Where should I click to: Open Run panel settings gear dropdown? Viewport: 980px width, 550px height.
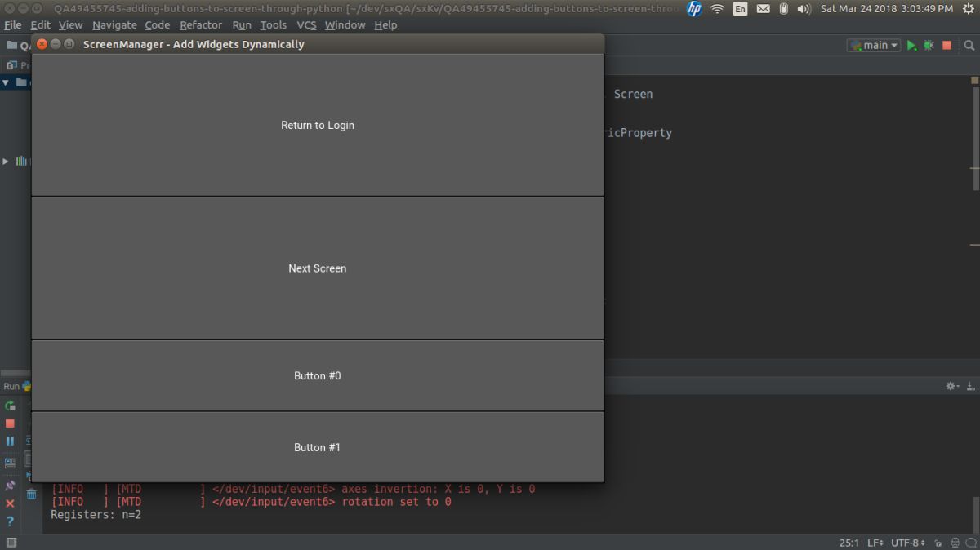(952, 386)
